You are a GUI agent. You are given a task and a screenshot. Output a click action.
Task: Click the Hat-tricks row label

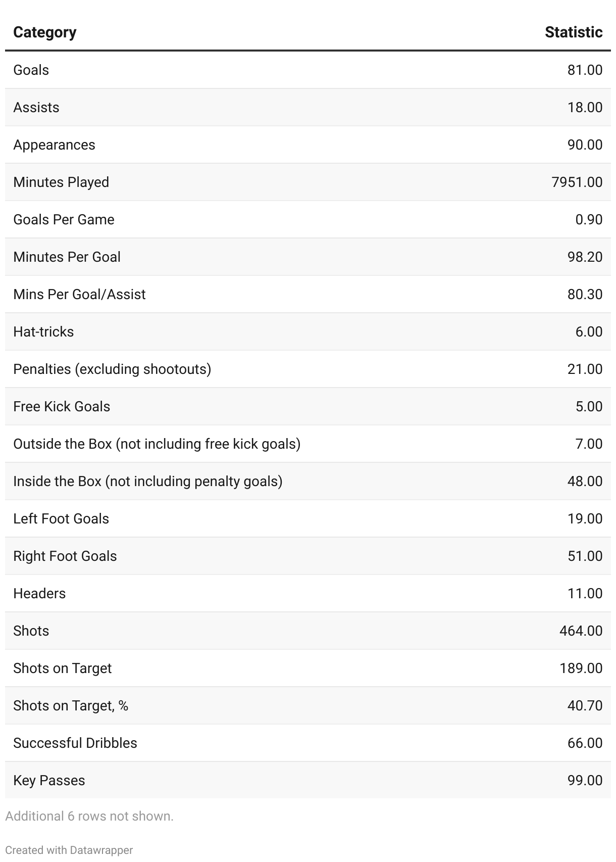point(43,331)
